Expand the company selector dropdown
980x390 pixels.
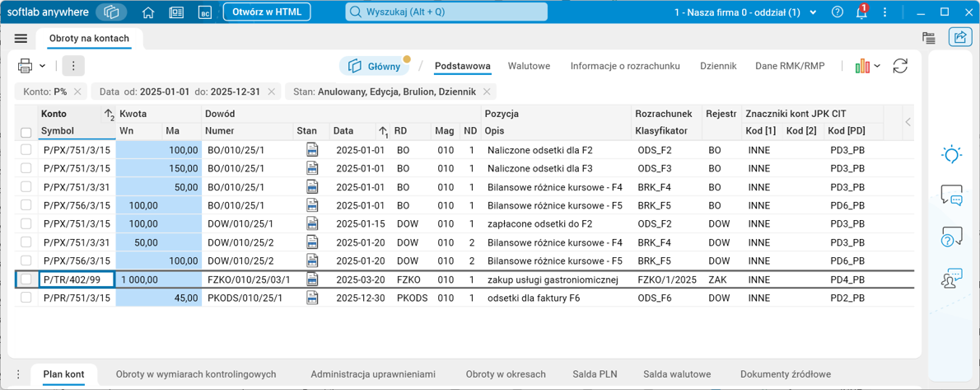tap(814, 12)
